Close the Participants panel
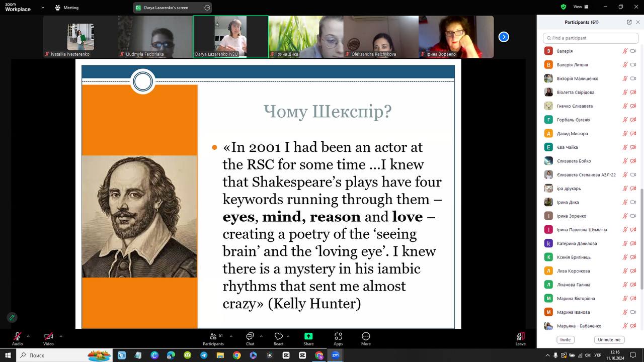 click(638, 22)
